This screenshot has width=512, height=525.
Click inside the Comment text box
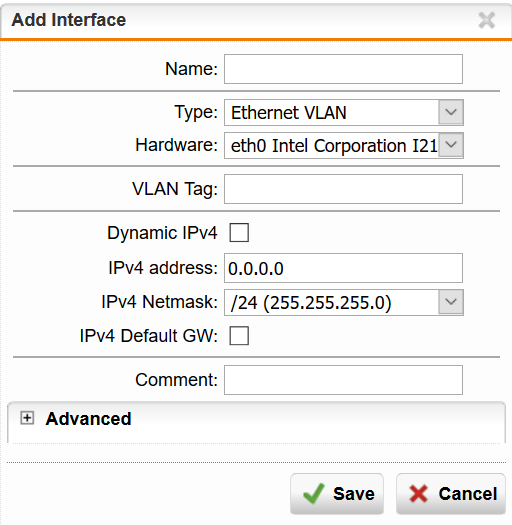click(344, 380)
